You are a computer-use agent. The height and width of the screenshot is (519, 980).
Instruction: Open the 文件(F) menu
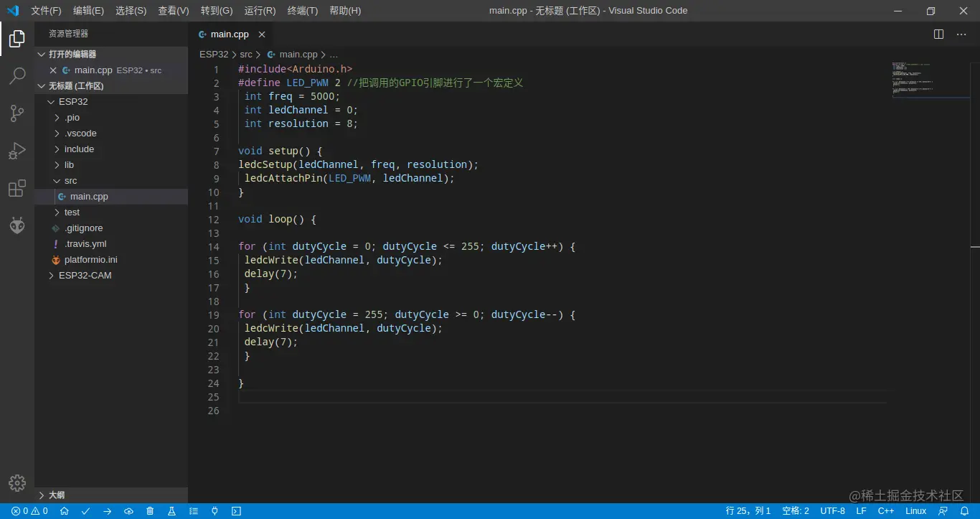click(x=46, y=11)
